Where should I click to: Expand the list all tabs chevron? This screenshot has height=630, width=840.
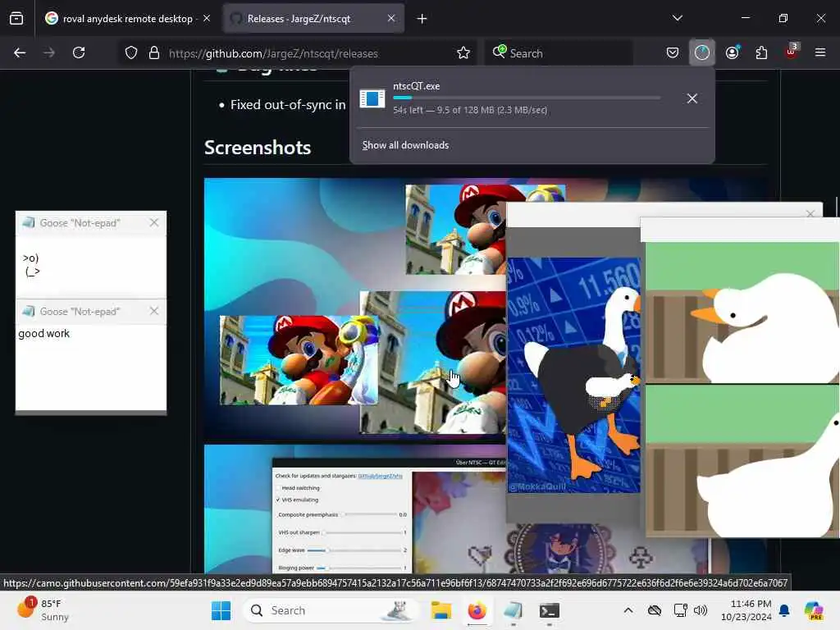(677, 18)
